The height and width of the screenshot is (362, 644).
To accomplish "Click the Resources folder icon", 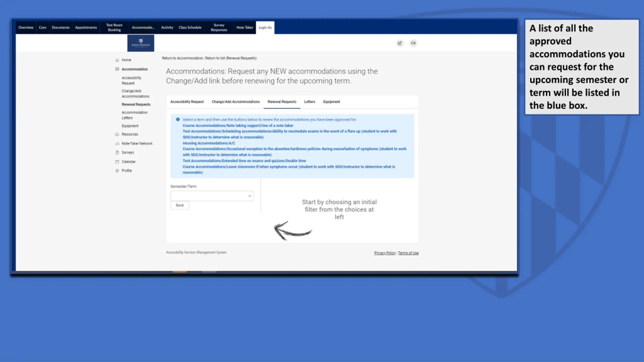I will tap(117, 134).
